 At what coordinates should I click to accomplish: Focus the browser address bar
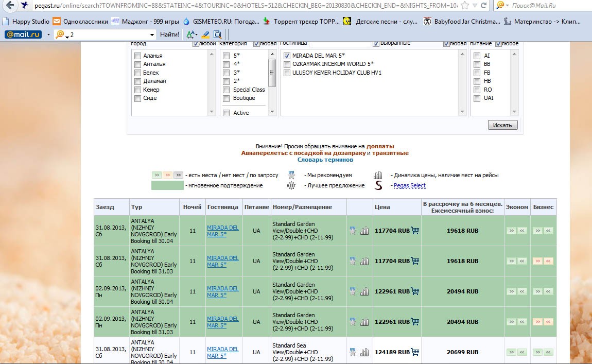(246, 5)
